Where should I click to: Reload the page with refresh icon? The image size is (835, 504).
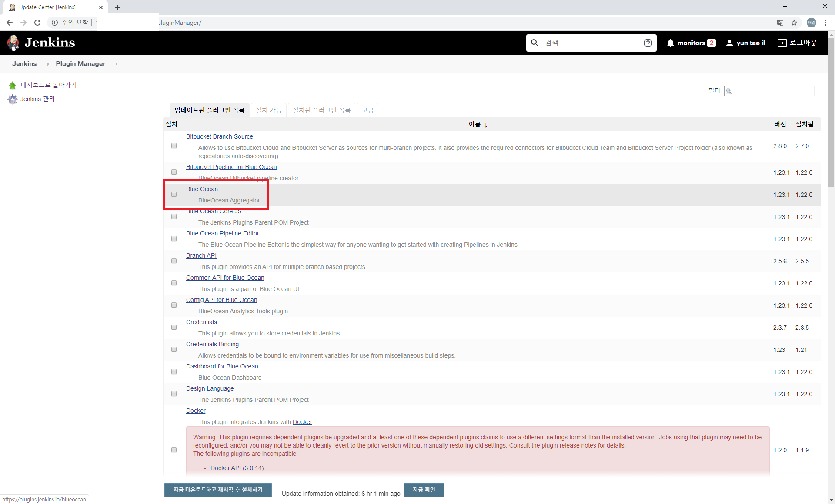37,23
